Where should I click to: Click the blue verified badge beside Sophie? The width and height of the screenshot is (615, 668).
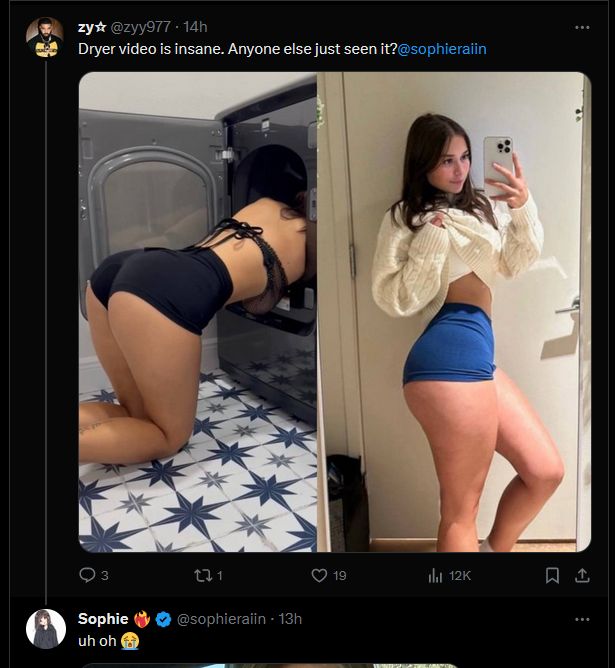pyautogui.click(x=163, y=619)
